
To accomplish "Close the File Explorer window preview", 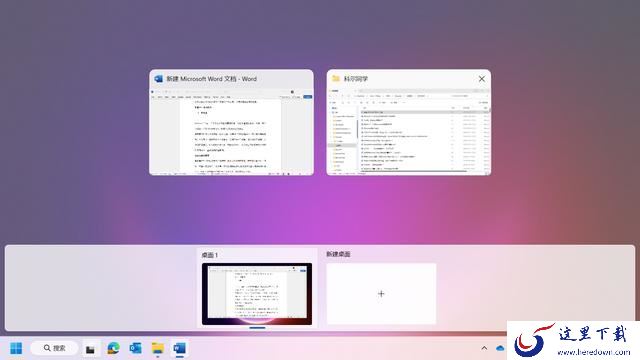I will point(482,79).
